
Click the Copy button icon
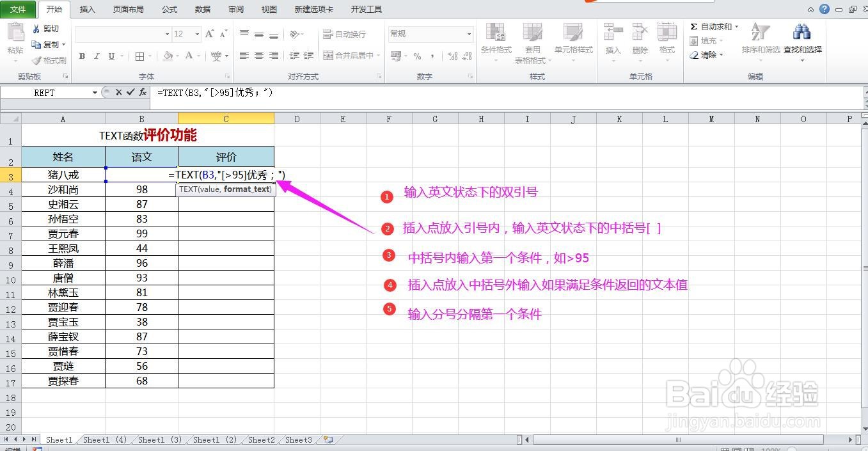(37, 44)
